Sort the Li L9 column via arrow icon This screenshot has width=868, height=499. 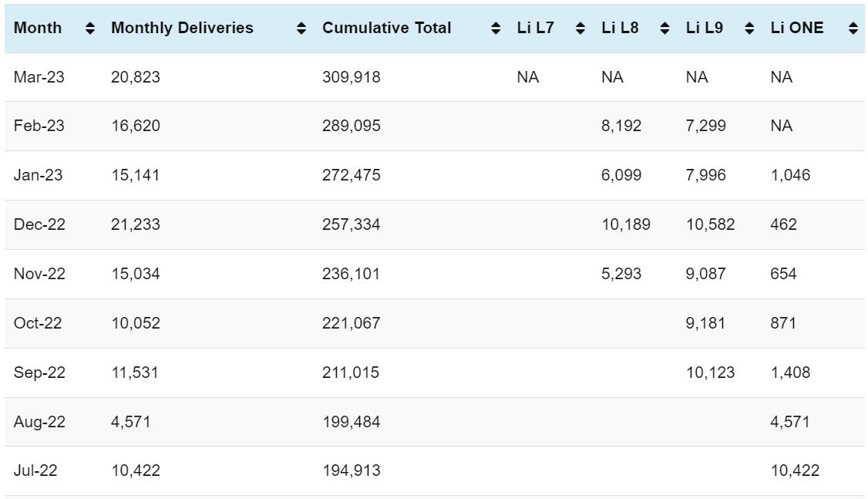point(749,29)
